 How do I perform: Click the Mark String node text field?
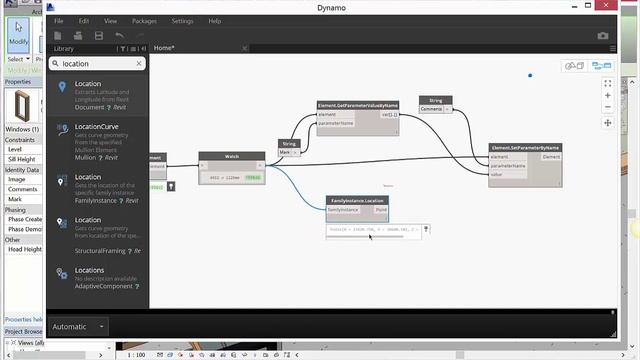[285, 152]
